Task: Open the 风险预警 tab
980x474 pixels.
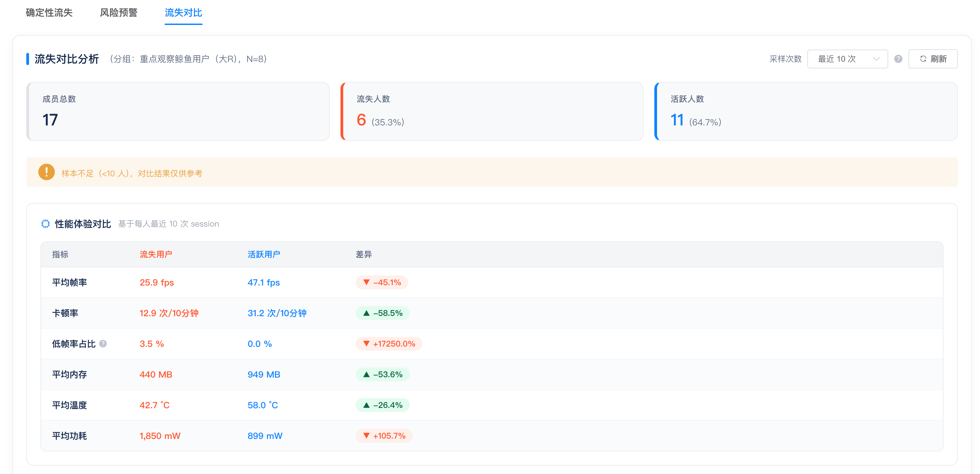Action: (x=119, y=12)
